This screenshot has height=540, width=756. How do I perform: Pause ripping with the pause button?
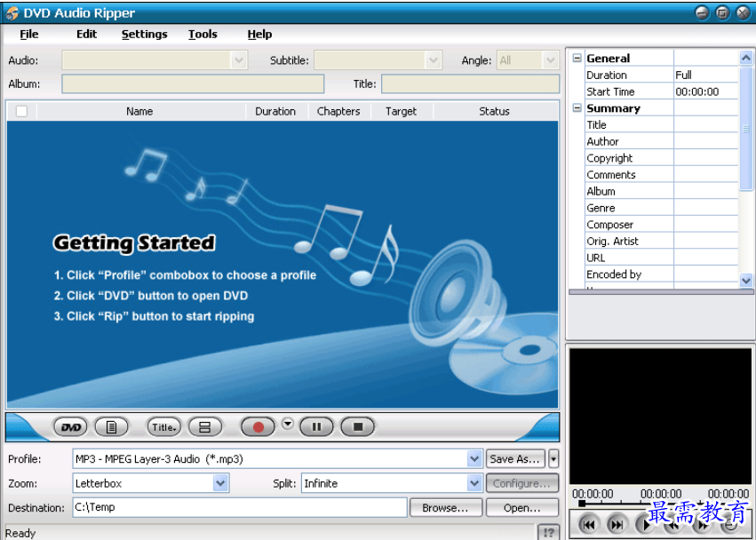[316, 427]
